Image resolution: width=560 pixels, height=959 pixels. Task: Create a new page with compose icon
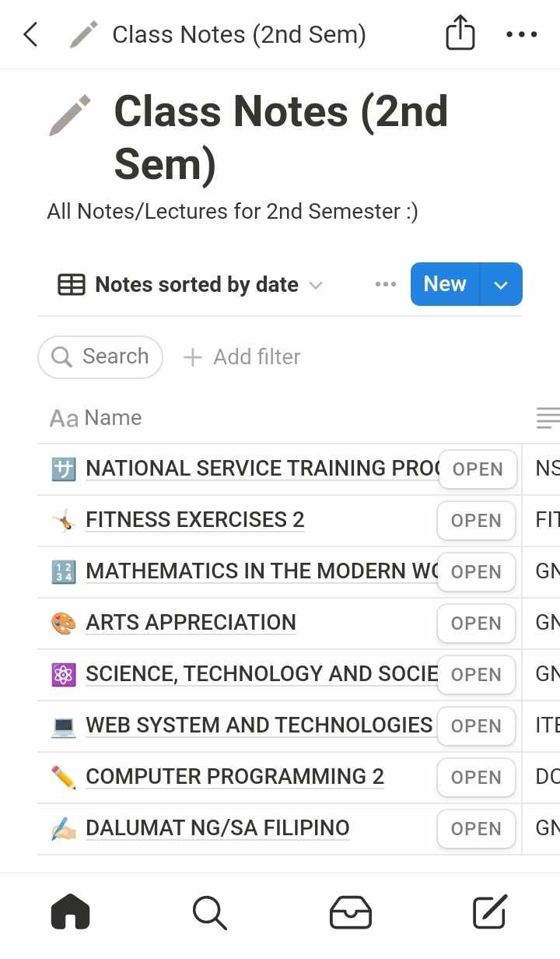pyautogui.click(x=490, y=912)
